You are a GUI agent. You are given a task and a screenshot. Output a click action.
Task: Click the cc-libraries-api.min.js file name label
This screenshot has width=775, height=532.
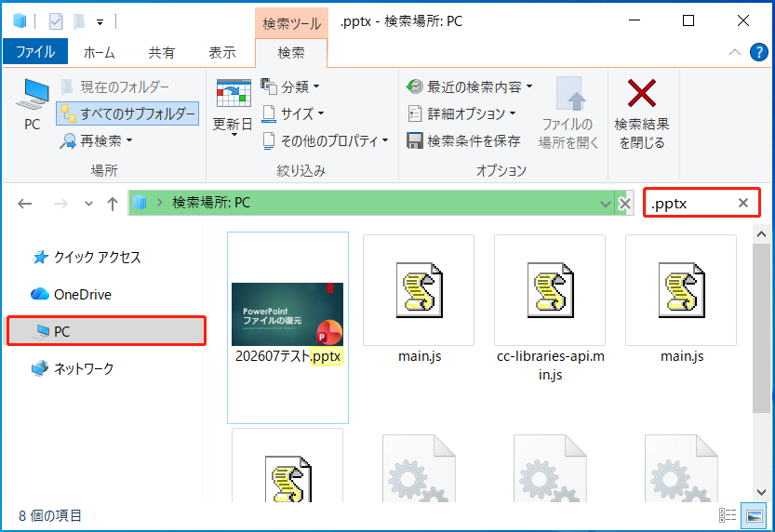pyautogui.click(x=551, y=366)
